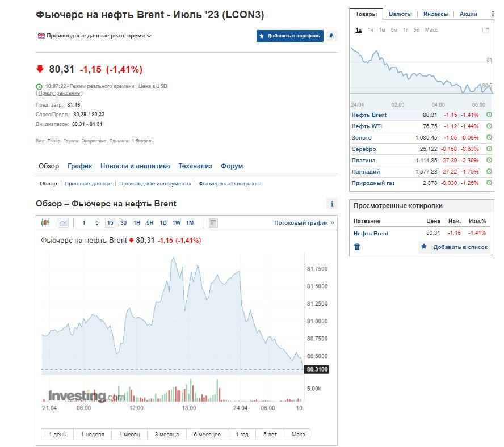Click the clock icon in the Нефть WTI row
The width and height of the screenshot is (504, 447).
point(489,126)
